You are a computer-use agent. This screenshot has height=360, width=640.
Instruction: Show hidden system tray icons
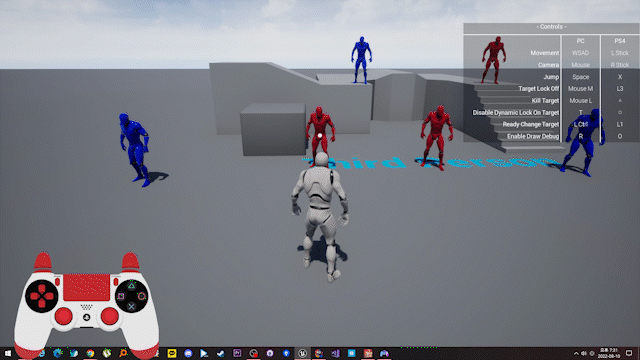coord(576,353)
